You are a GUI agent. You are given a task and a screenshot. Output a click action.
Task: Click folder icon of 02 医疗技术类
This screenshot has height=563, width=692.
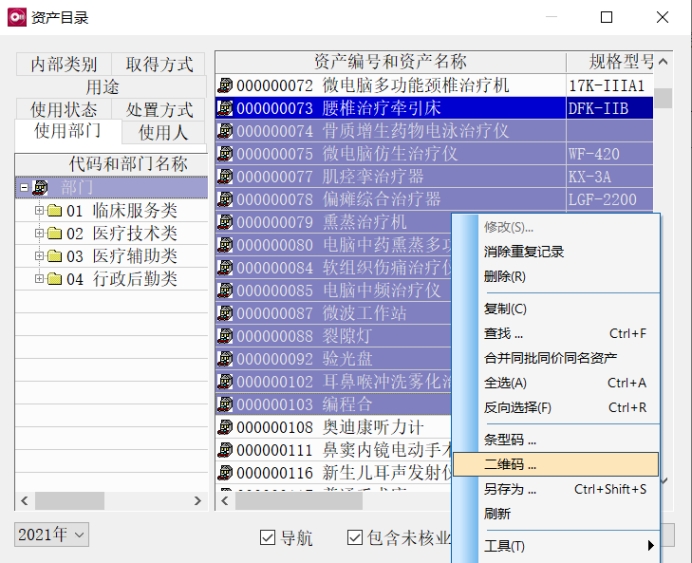(54, 233)
